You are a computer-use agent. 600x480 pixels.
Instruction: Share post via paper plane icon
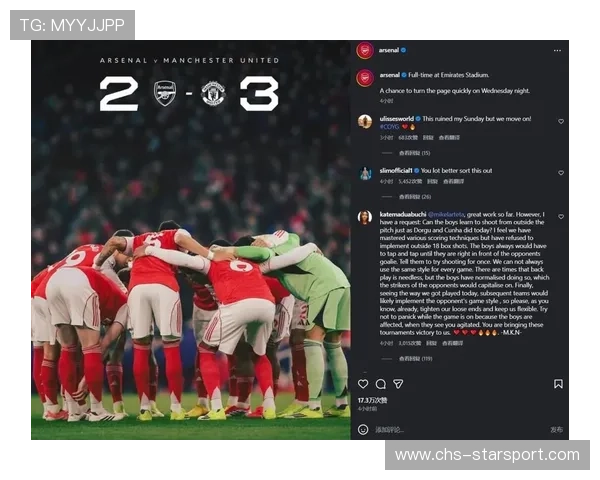398,384
